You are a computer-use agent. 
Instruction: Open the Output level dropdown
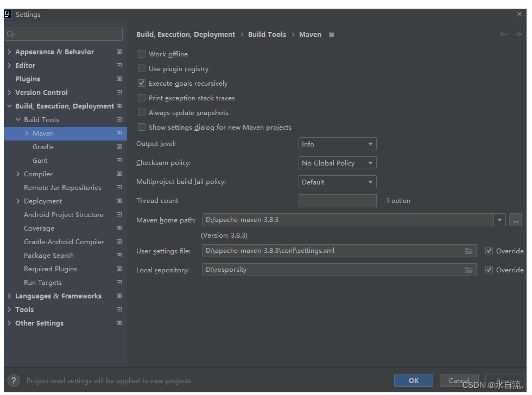click(337, 144)
